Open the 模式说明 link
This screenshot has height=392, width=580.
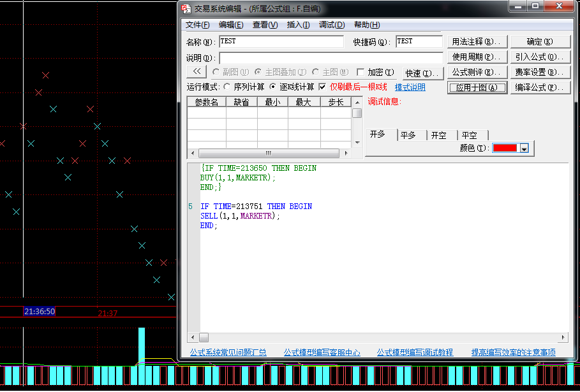(x=410, y=87)
